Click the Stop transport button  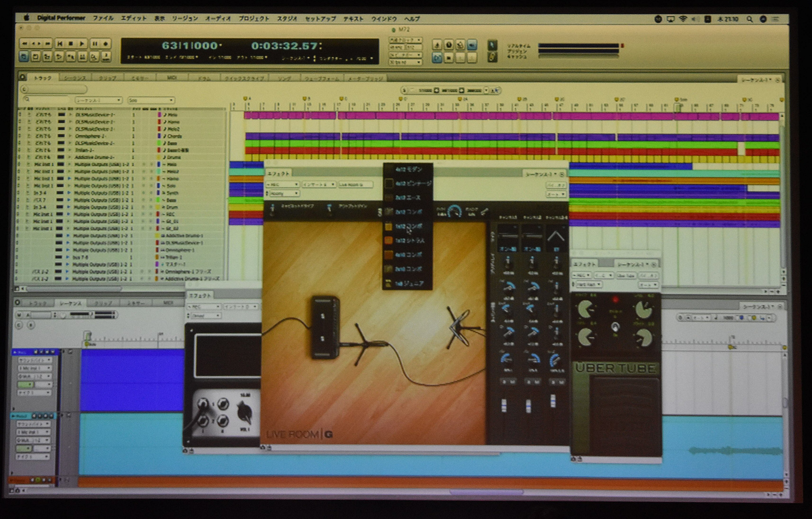[71, 44]
